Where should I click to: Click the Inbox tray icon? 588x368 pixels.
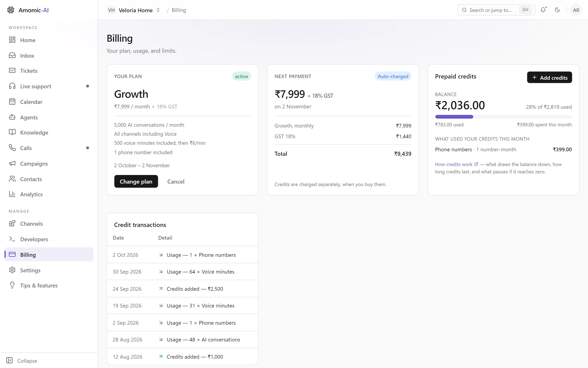(12, 55)
